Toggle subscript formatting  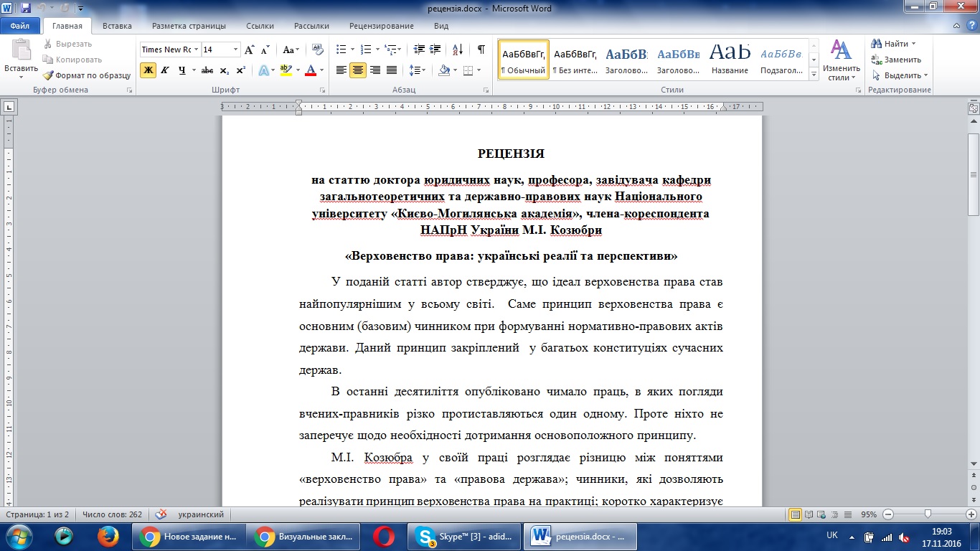coord(224,70)
